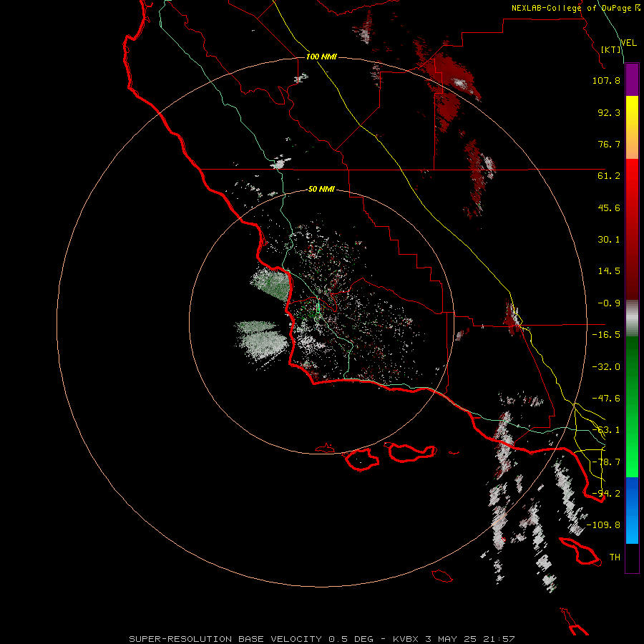
Task: Pick the bright red segment of the color bar
Action: tap(632, 230)
